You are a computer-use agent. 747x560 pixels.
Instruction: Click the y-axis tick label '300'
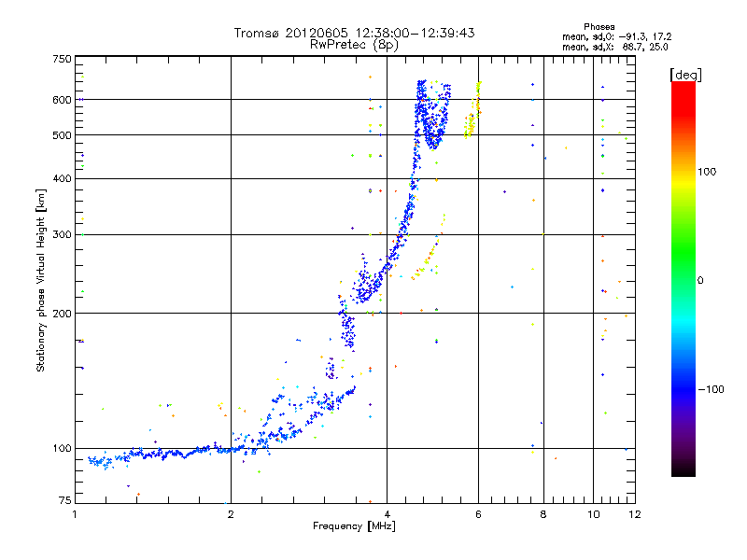tap(62, 234)
